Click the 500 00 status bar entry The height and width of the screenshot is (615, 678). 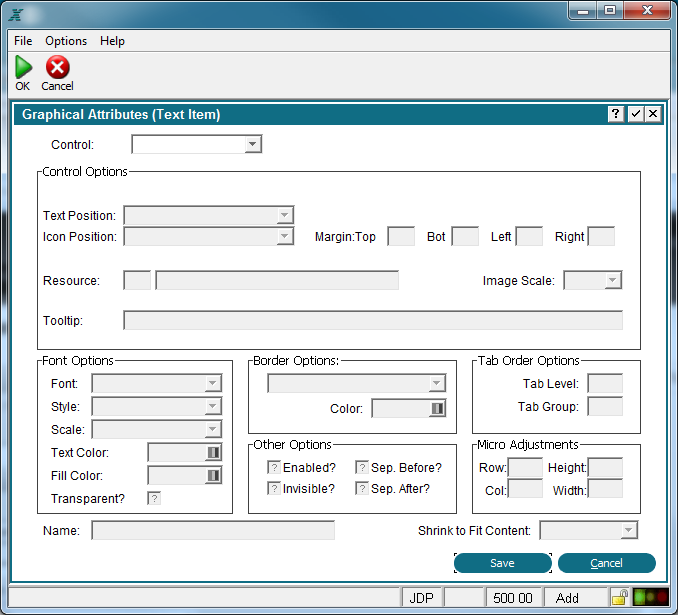coord(513,598)
